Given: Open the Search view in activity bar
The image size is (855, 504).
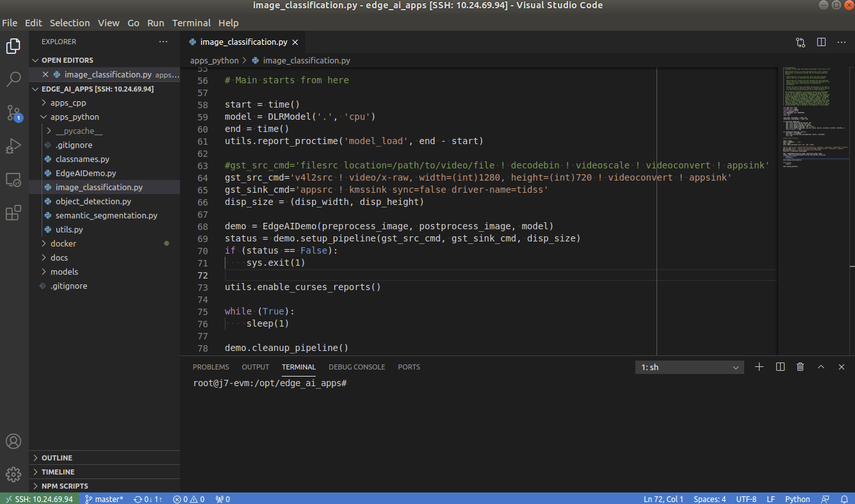Looking at the screenshot, I should pyautogui.click(x=13, y=79).
